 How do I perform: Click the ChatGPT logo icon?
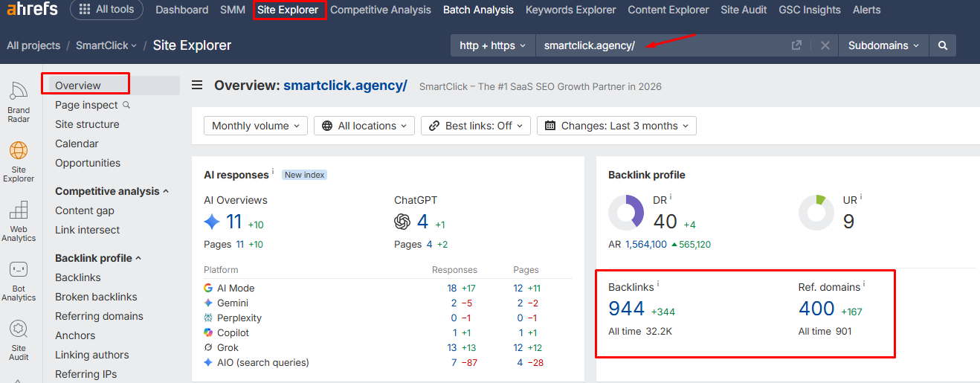(x=402, y=222)
